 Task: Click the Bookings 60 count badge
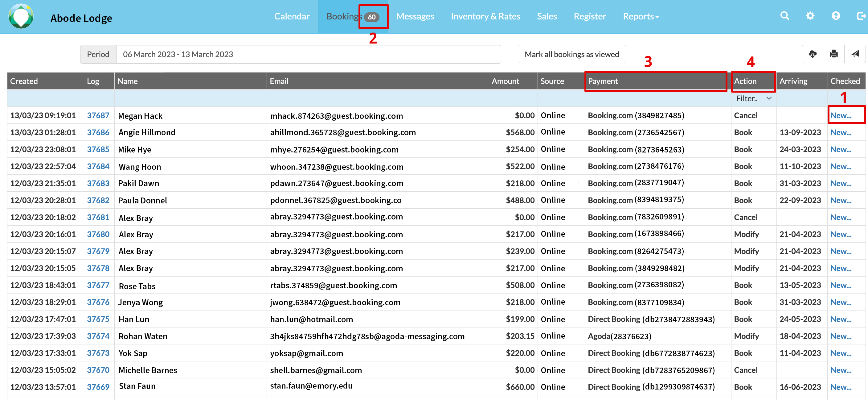(372, 17)
